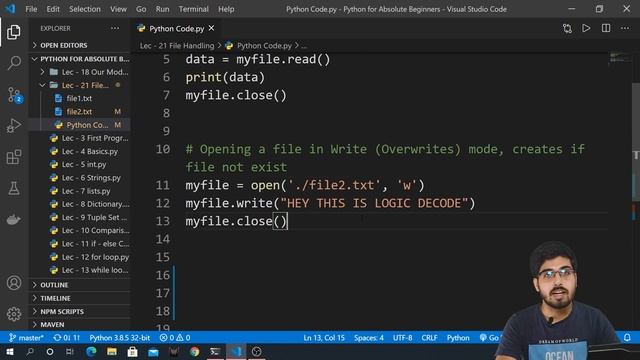
Task: Run Python file with play icon
Action: click(x=586, y=28)
